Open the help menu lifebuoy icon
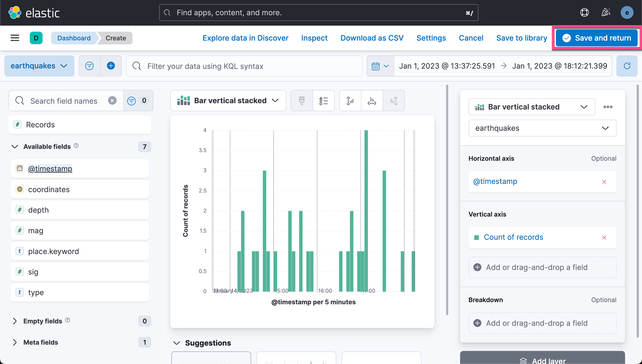 click(584, 13)
